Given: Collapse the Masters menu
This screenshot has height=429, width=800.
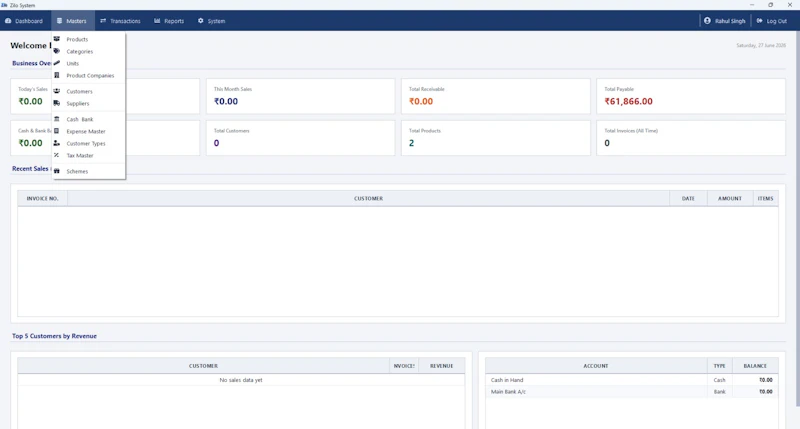Looking at the screenshot, I should click(x=72, y=21).
